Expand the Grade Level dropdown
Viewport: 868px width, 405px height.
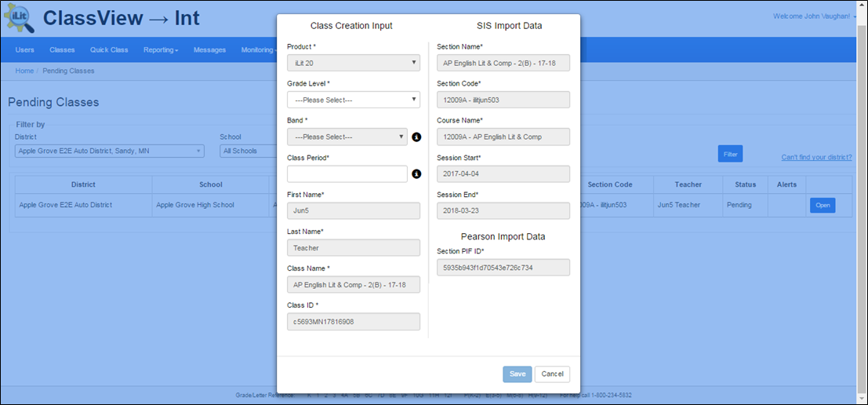pos(353,100)
